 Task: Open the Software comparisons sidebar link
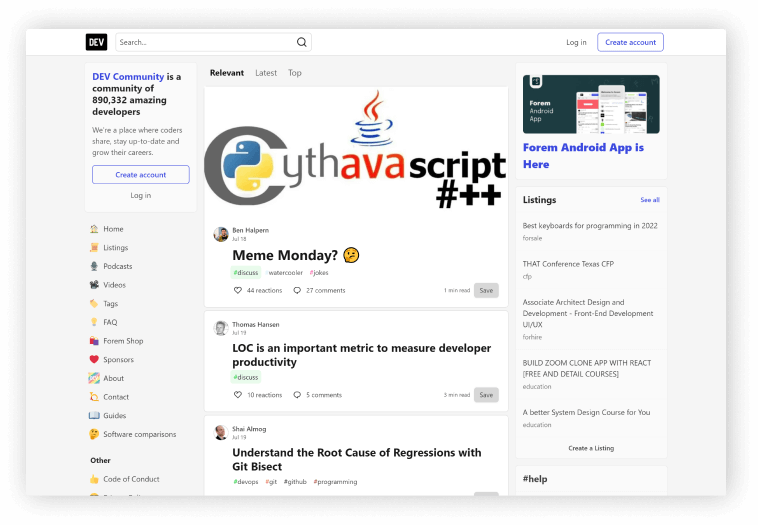coord(140,434)
